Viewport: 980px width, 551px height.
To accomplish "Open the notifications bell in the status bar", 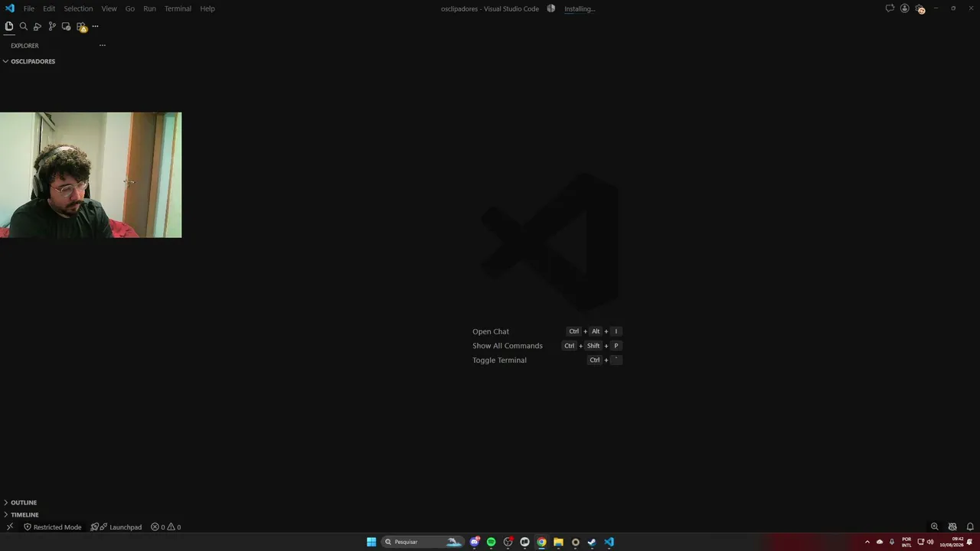I will 970,527.
